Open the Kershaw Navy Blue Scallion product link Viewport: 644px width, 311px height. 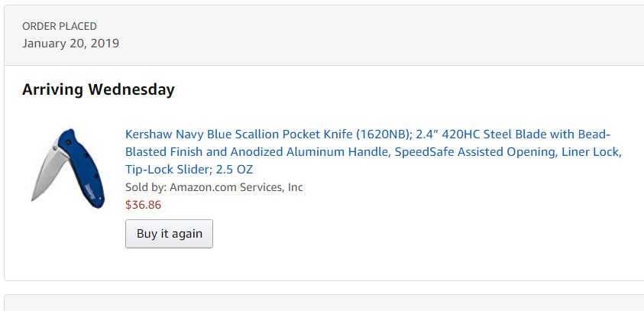coord(373,151)
